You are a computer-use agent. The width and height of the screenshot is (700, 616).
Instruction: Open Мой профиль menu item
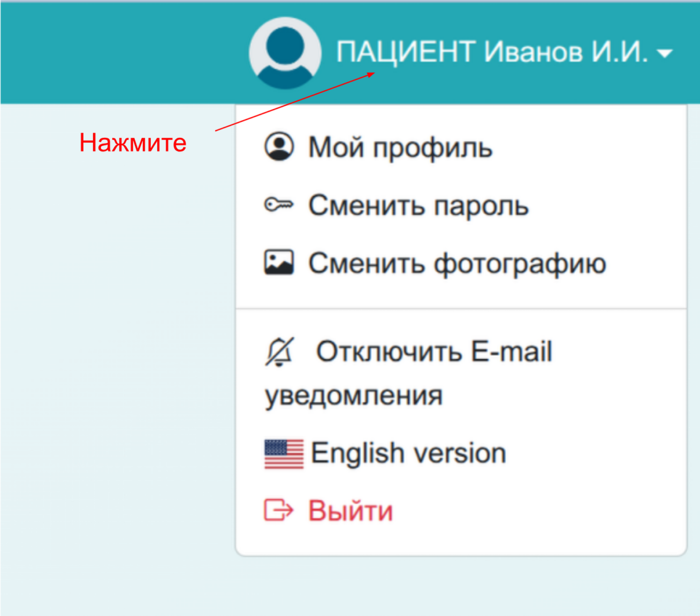pos(400,147)
